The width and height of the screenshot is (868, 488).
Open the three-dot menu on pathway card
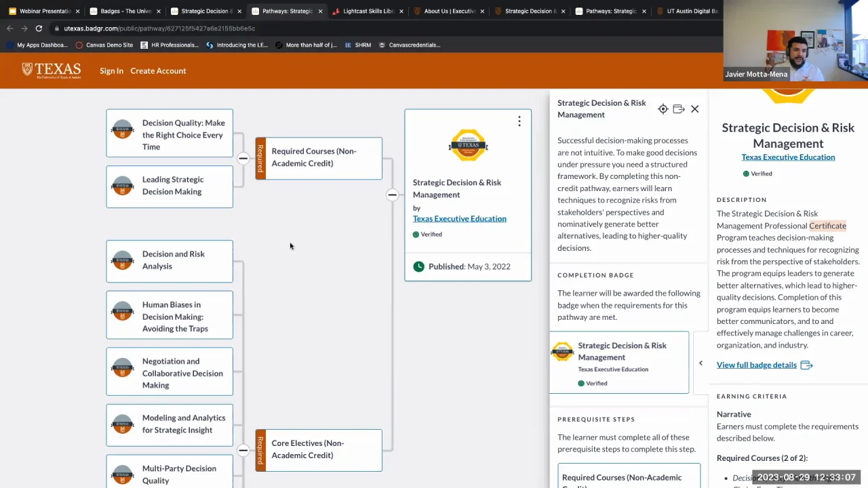tap(519, 121)
